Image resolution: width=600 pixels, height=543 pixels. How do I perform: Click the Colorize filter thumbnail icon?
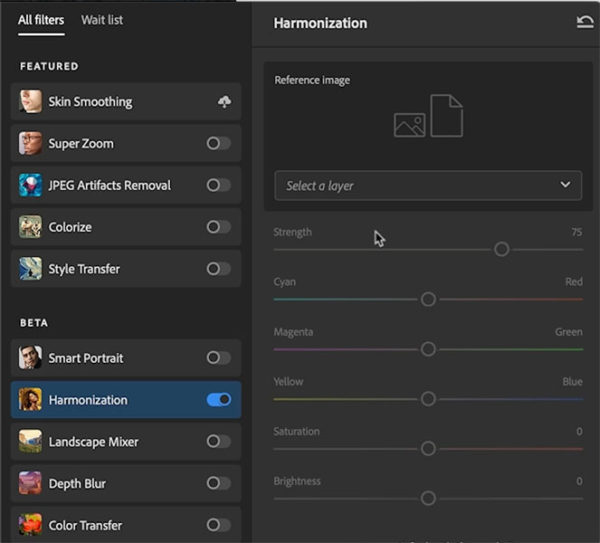coord(31,227)
